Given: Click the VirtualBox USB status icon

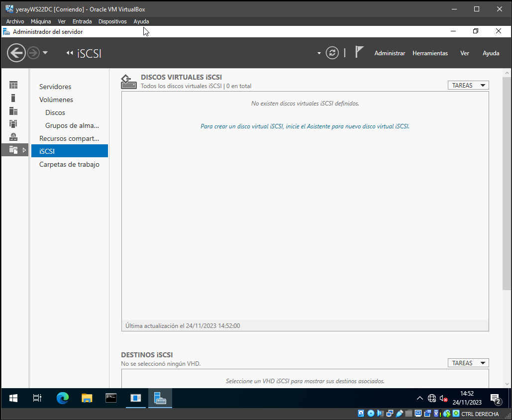Looking at the screenshot, I should pyautogui.click(x=399, y=414).
